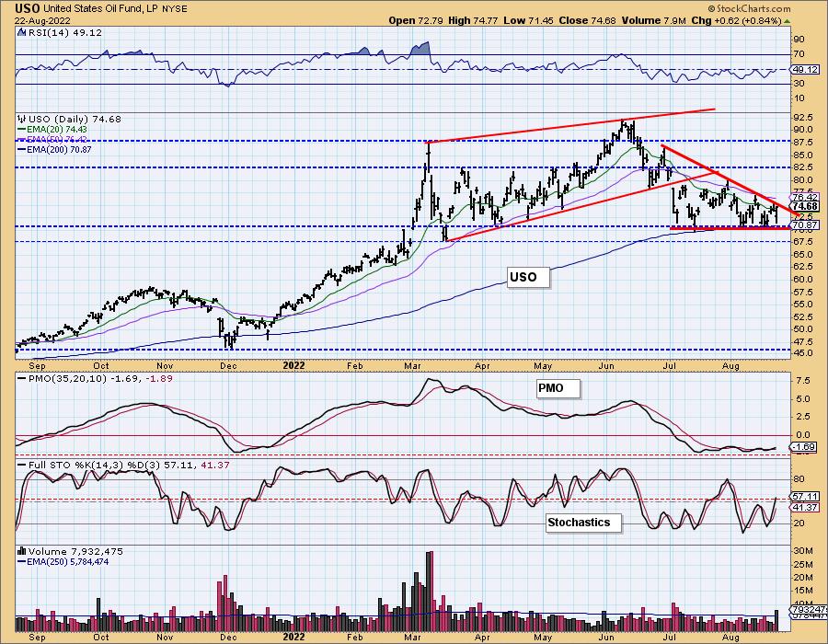Click the 74.68 last price tag
Viewport: 828px width, 644px height.
[x=806, y=206]
